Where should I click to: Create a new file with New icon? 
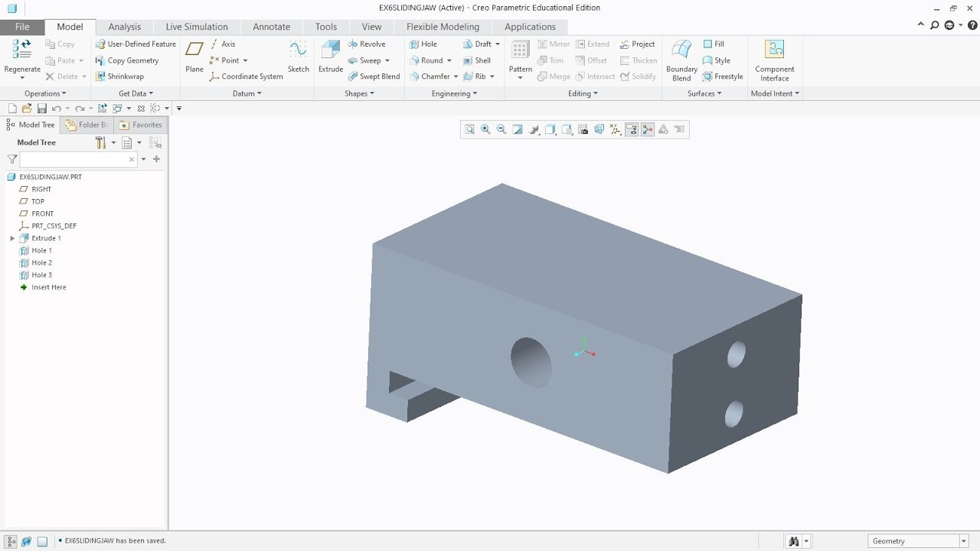[12, 109]
